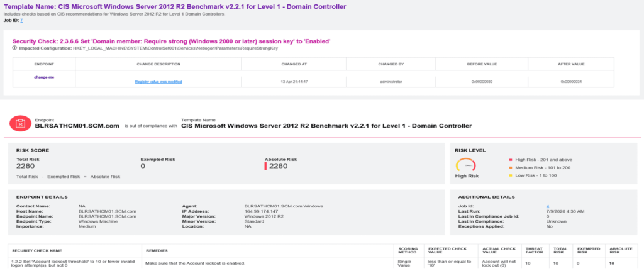Click the Total Risk value 2280

click(25, 166)
